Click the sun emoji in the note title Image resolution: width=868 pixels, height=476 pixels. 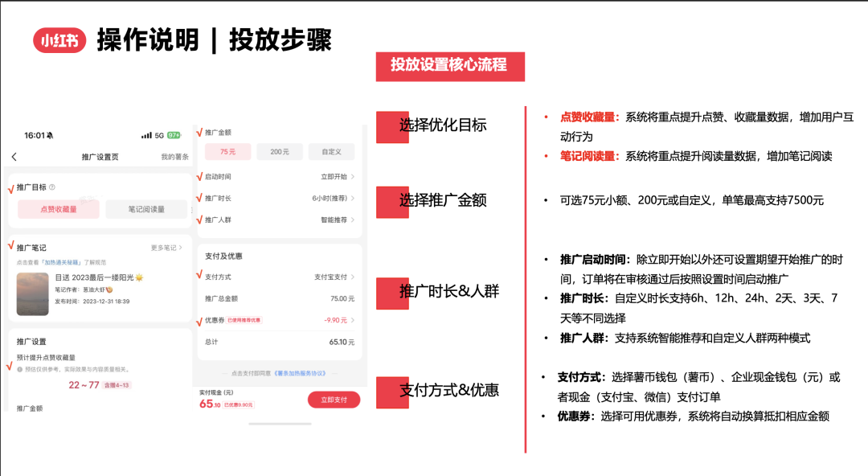tap(139, 277)
